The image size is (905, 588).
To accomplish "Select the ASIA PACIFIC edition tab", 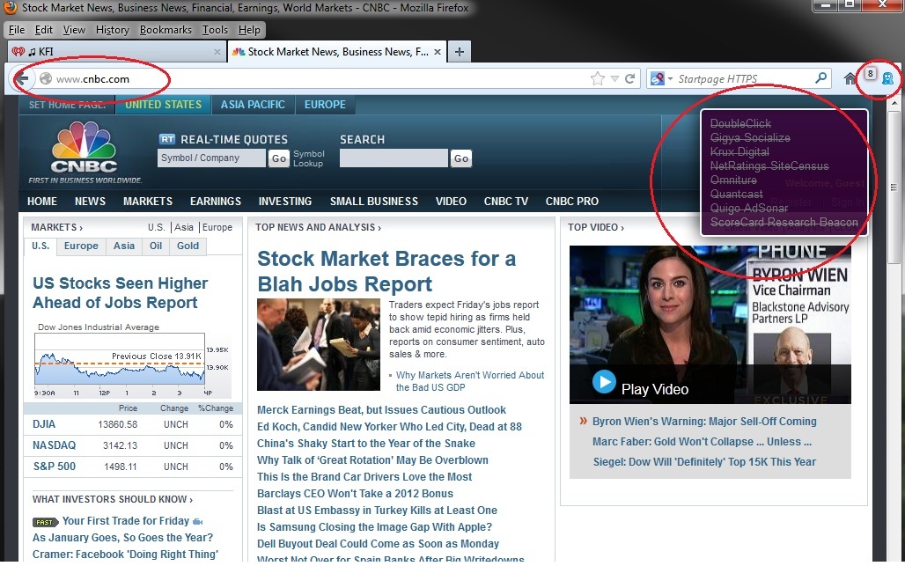I will 253,105.
